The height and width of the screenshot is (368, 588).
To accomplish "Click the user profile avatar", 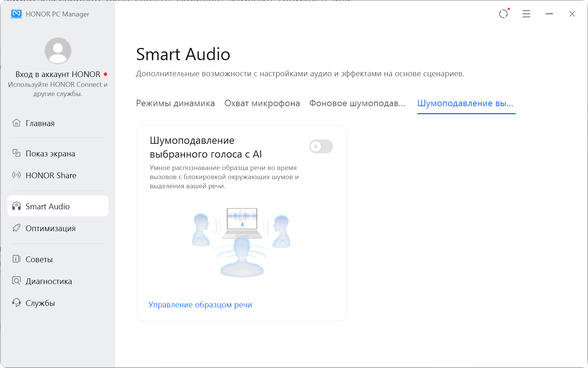I will 58,51.
